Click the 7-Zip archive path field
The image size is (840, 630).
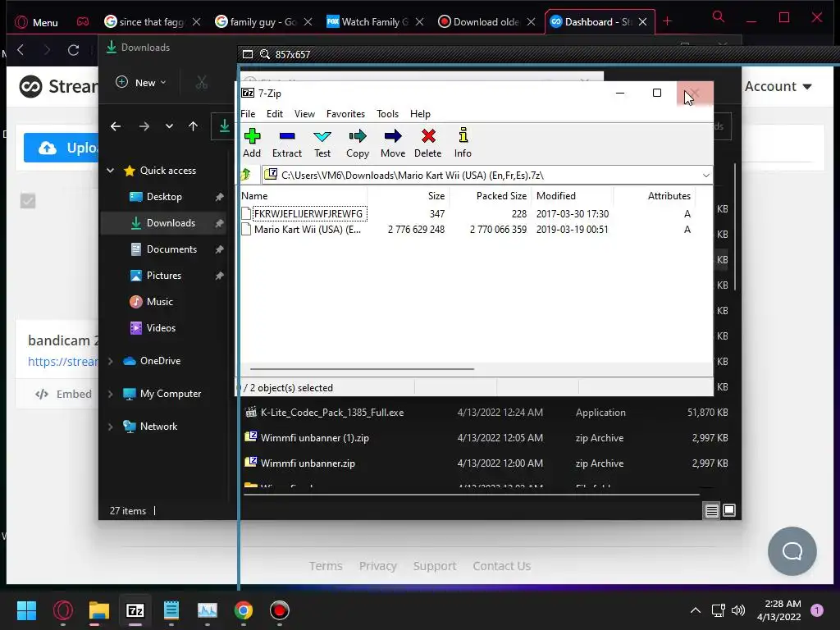pos(486,176)
